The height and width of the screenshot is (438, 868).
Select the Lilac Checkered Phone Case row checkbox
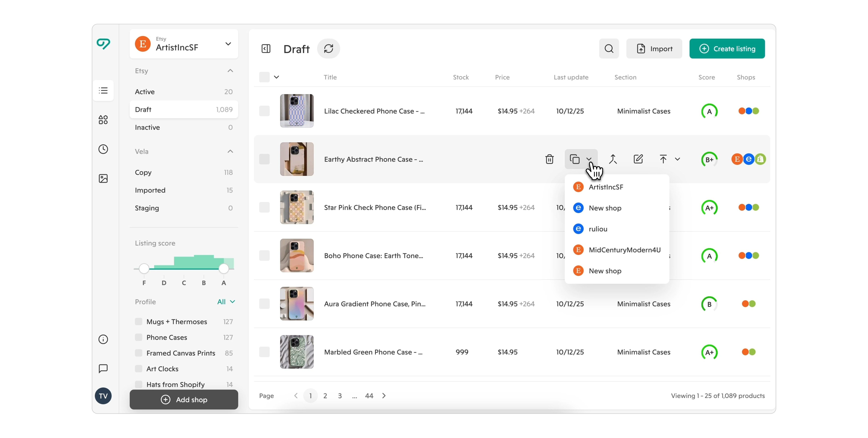[264, 111]
